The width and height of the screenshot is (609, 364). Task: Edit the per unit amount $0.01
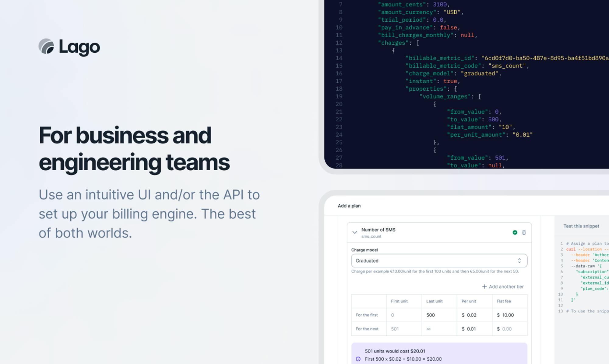pos(474,329)
